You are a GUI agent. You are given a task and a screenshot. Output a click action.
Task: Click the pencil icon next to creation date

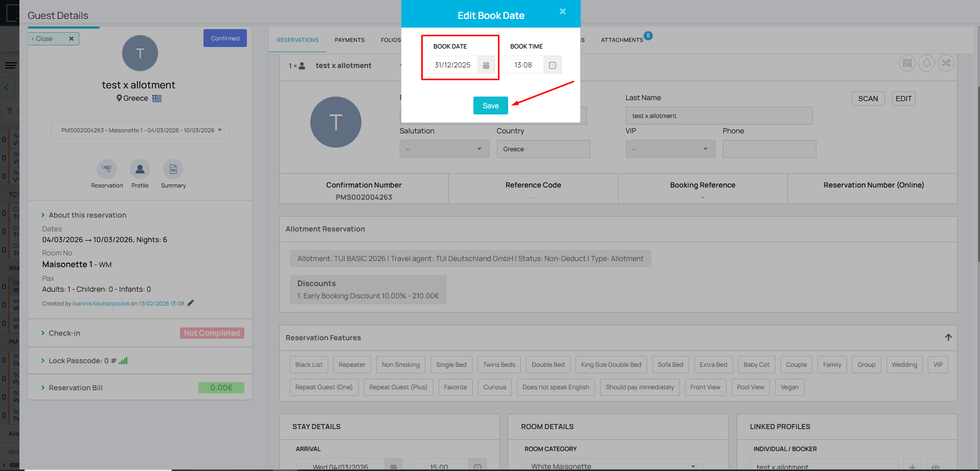coord(191,303)
